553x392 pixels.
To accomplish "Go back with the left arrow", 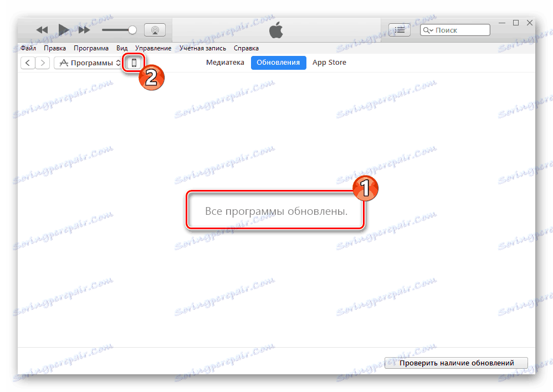I will [28, 63].
